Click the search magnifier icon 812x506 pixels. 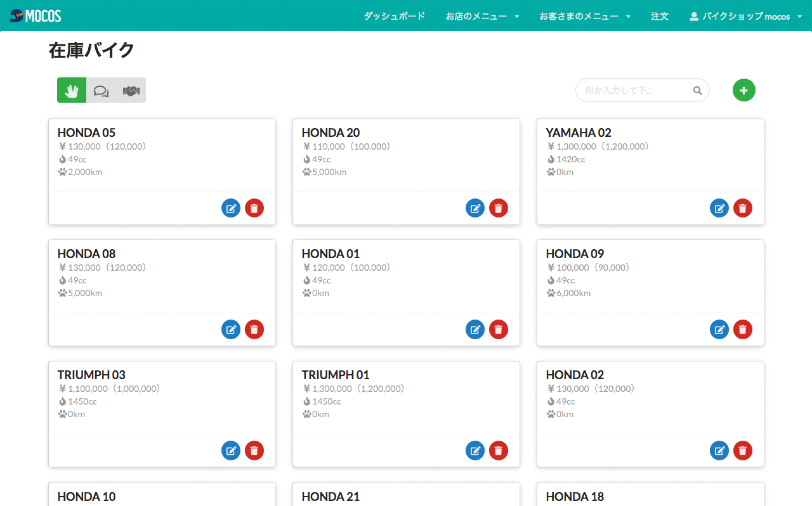tap(697, 91)
